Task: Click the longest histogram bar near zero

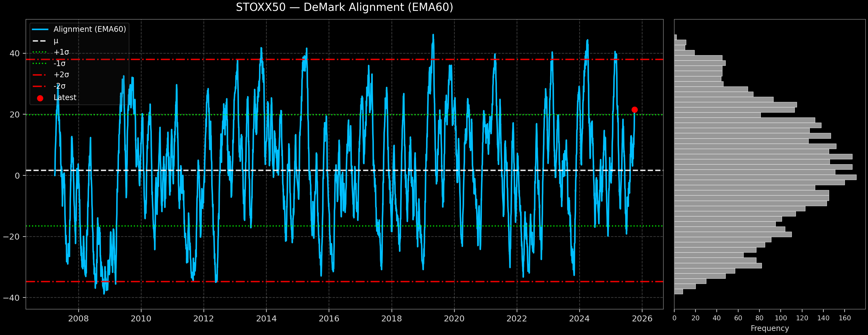Action: pos(765,177)
